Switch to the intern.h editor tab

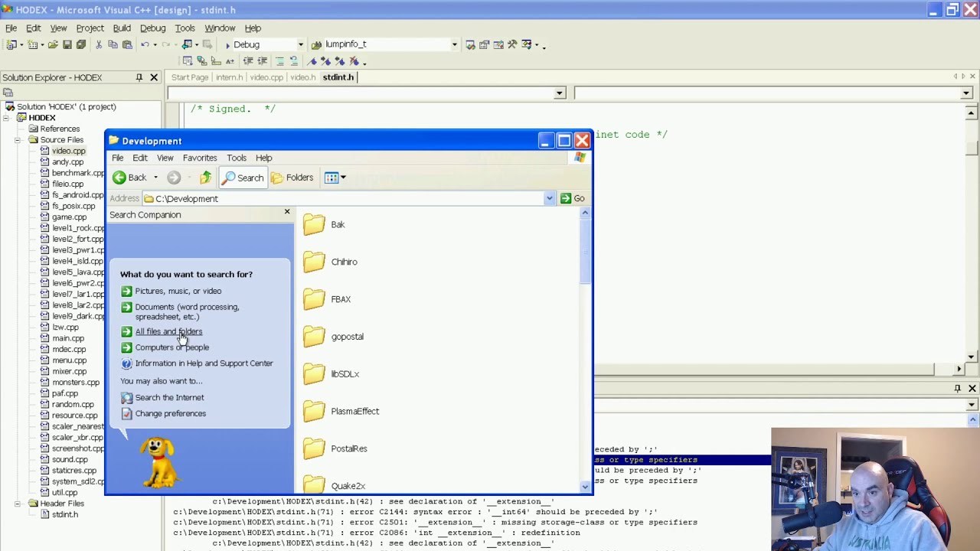click(x=229, y=77)
